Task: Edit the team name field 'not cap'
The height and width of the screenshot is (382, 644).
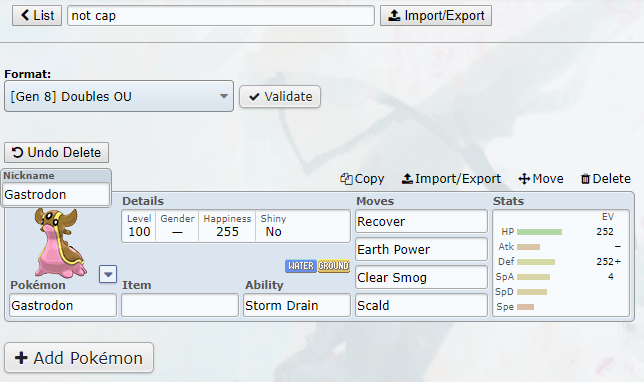Action: (221, 16)
